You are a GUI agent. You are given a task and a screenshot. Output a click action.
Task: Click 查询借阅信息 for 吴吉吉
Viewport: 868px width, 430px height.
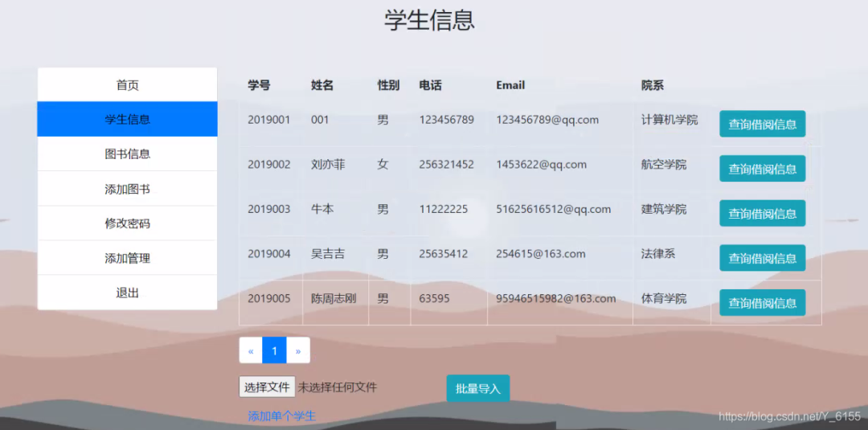[762, 258]
